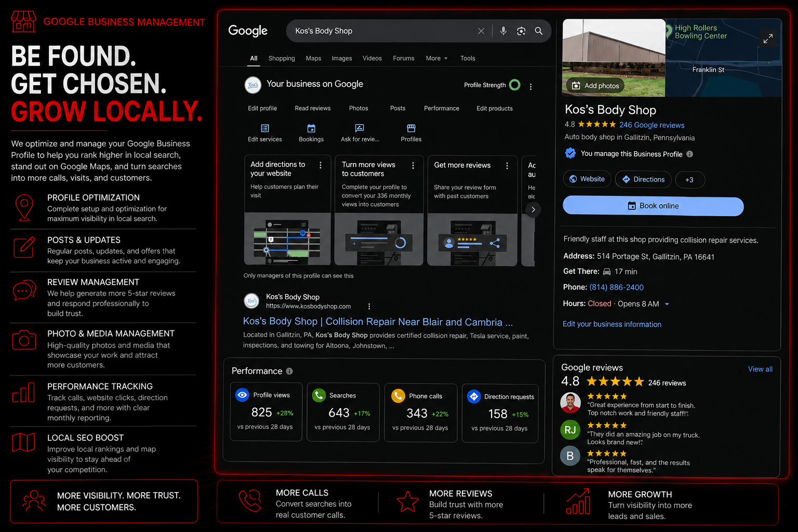Click Edit products
Viewport: 798px width, 532px height.
[x=495, y=109]
